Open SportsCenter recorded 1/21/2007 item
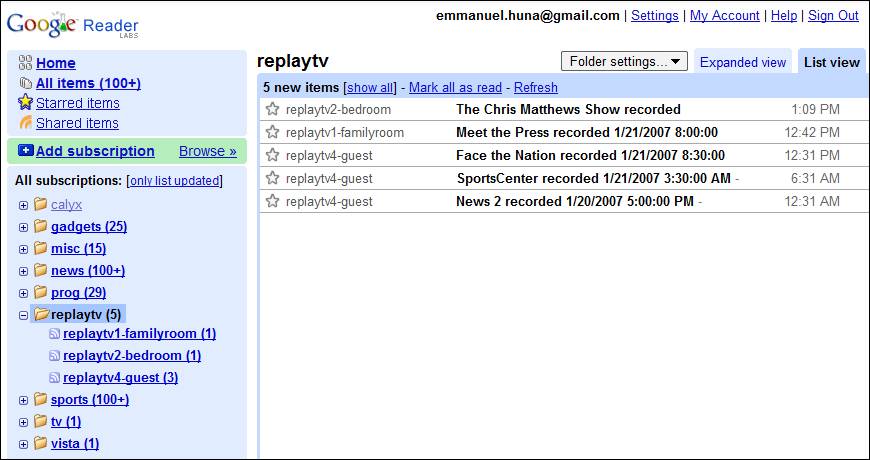870x460 pixels. 594,179
